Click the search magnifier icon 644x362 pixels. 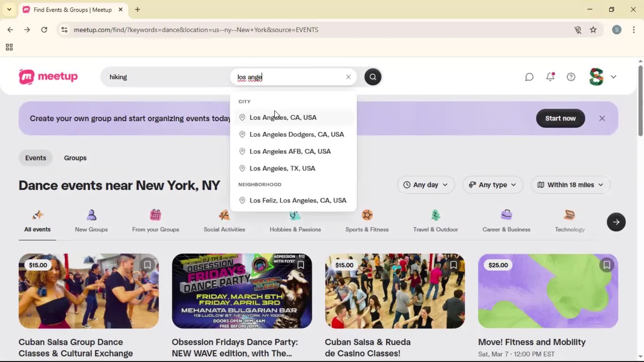(372, 77)
